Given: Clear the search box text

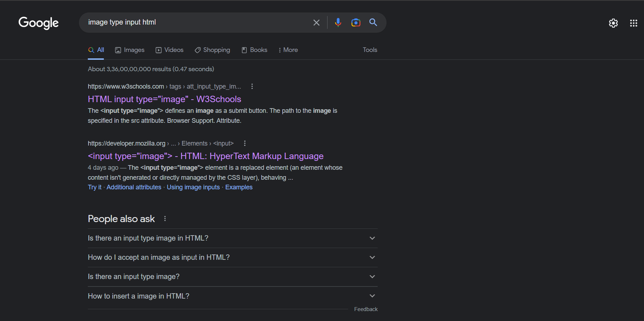Looking at the screenshot, I should [316, 23].
